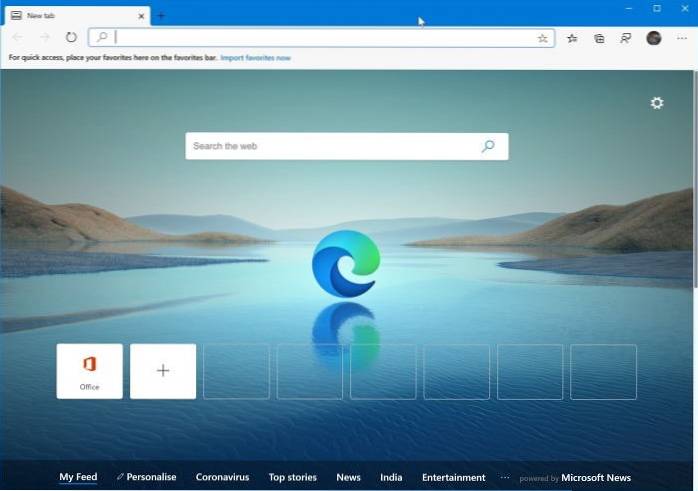Open the user profile avatar
This screenshot has height=491, width=698.
click(x=654, y=38)
